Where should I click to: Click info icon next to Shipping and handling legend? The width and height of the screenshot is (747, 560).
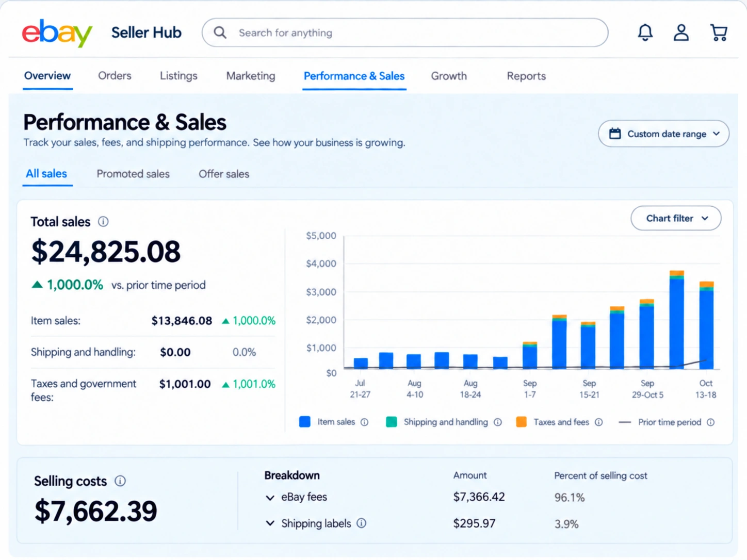[498, 422]
